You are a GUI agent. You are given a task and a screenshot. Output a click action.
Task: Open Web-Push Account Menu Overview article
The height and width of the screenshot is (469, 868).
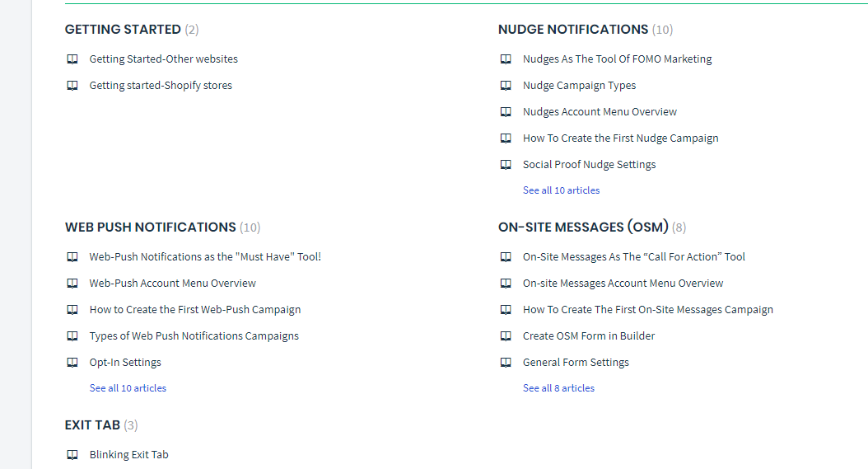click(173, 284)
